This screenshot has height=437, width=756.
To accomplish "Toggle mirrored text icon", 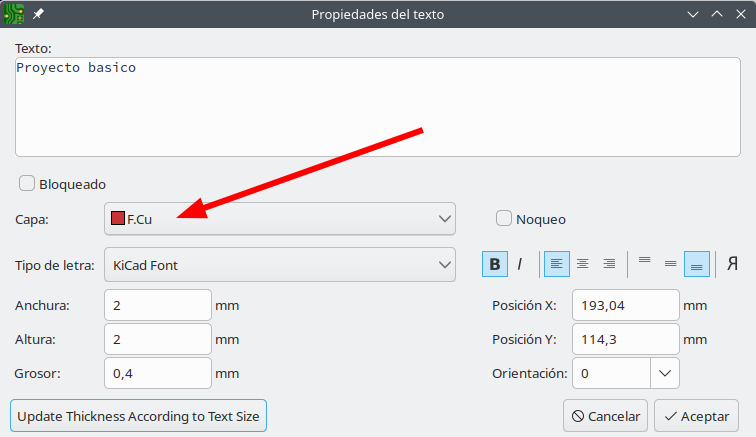I will point(732,265).
